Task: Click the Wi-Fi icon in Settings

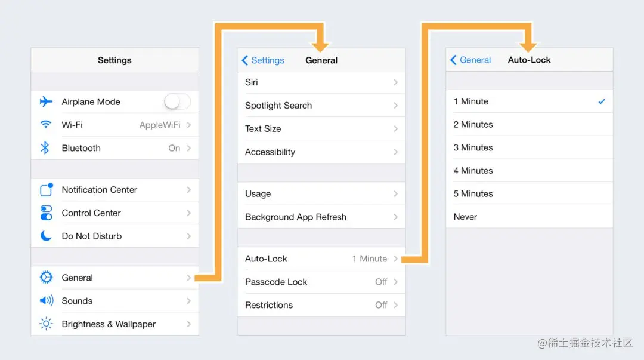Action: (46, 125)
